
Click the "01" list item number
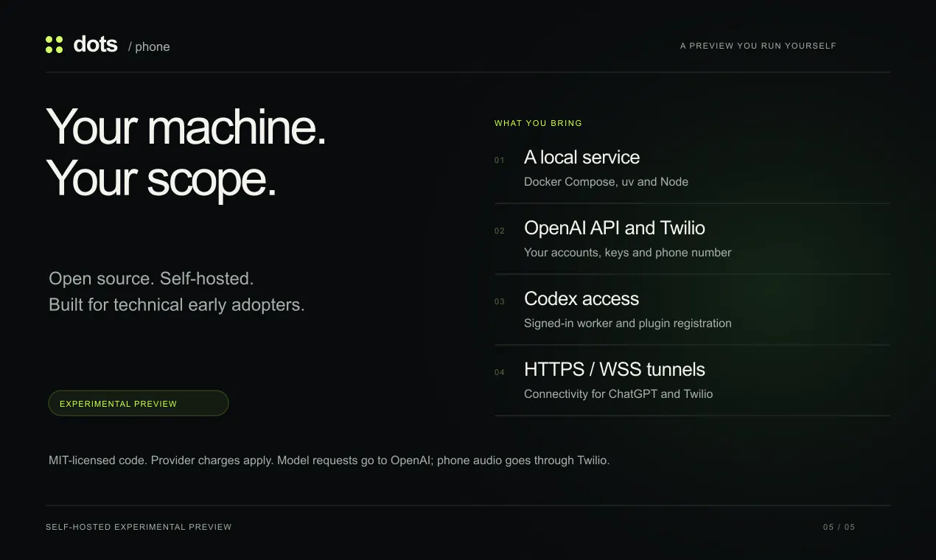(500, 160)
